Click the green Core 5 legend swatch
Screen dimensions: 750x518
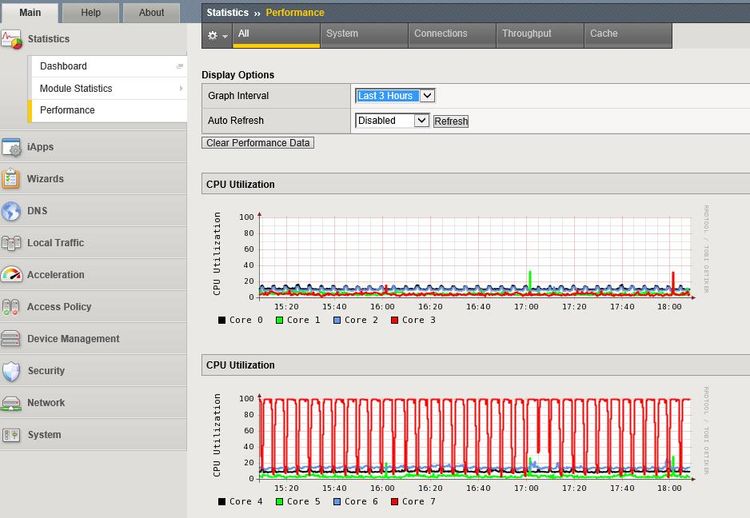(x=278, y=501)
